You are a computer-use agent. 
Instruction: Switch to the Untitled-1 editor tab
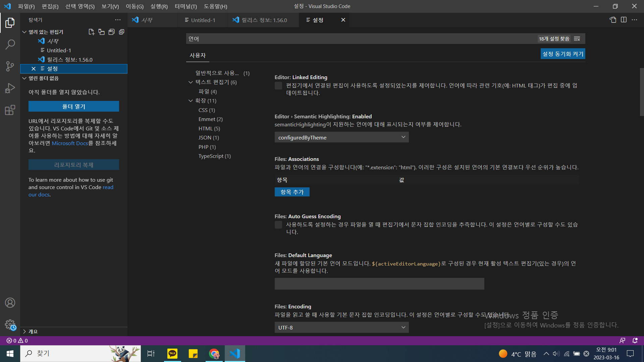tap(203, 20)
